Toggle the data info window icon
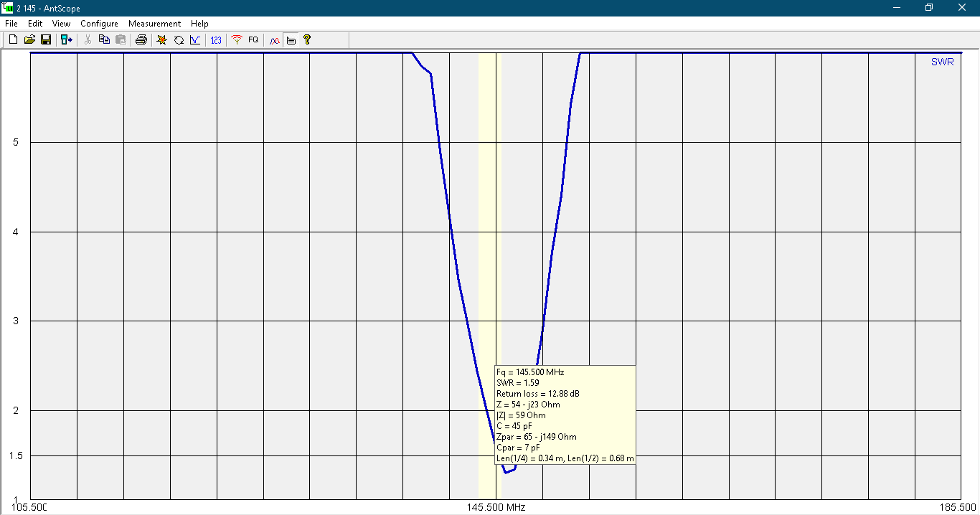The height and width of the screenshot is (515, 980). (291, 40)
